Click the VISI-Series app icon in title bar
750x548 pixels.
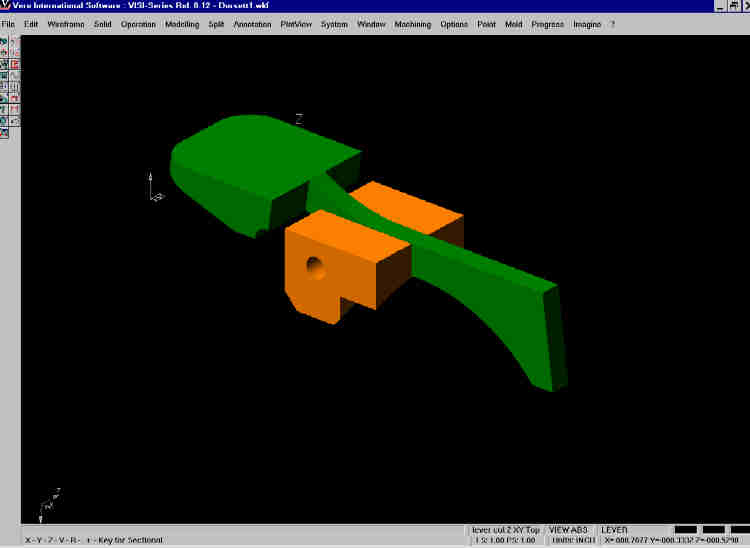[x=5, y=5]
